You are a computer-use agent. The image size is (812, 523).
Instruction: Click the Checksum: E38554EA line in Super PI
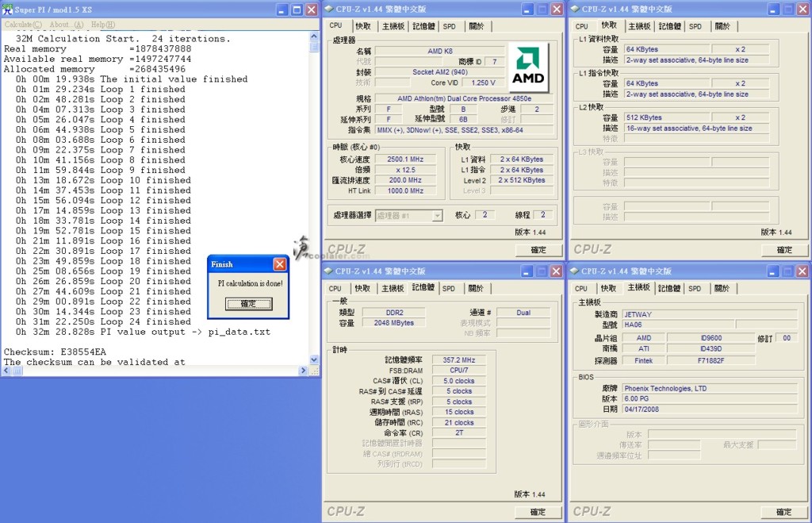(55, 352)
